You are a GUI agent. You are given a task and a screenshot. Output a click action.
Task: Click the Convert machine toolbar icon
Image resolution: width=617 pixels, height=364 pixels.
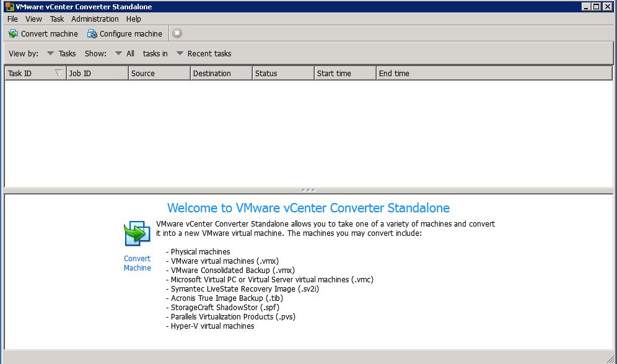(x=13, y=33)
